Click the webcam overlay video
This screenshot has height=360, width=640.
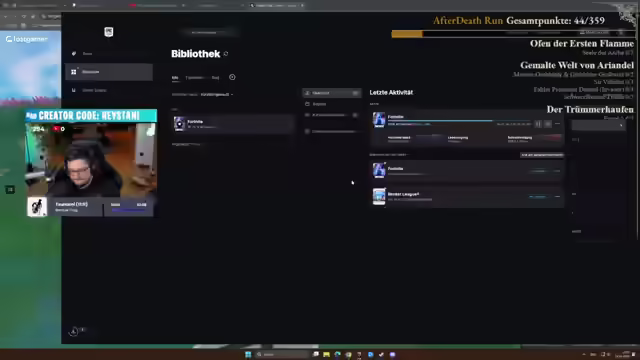pos(91,160)
